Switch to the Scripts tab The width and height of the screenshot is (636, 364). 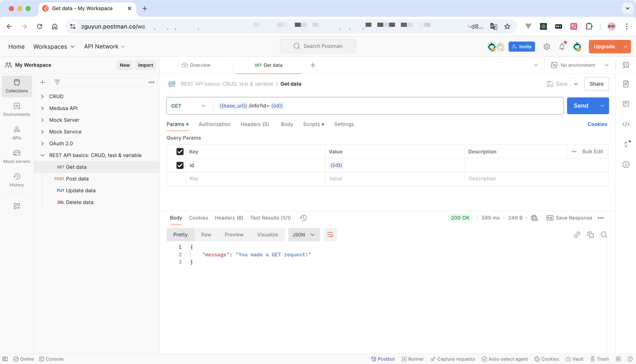(313, 124)
